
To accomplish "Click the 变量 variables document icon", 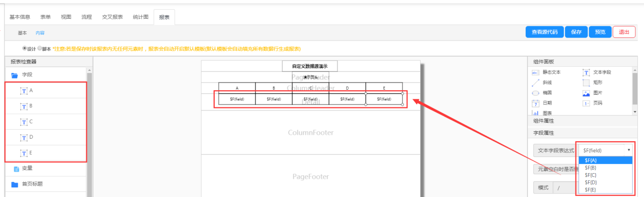I will 16,169.
